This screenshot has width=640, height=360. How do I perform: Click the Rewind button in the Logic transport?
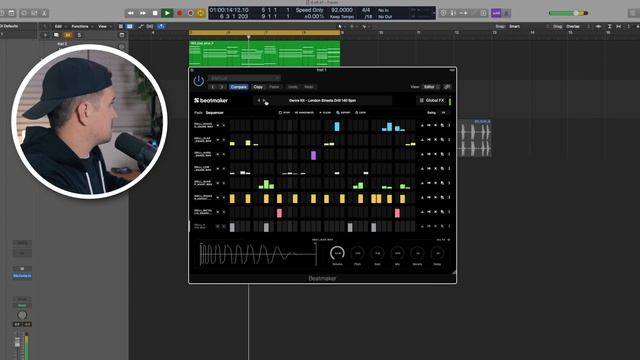[x=131, y=13]
